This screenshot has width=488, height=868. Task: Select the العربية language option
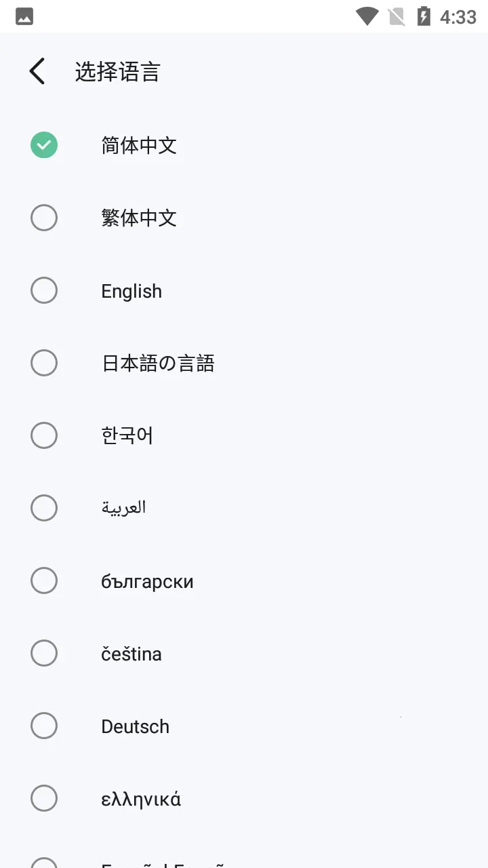click(x=124, y=508)
